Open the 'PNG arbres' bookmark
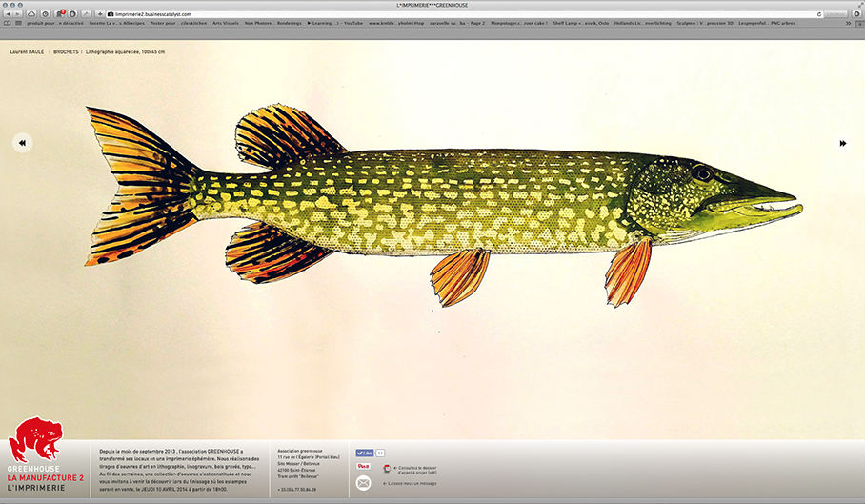Screen dimensions: 865x504 (x=783, y=23)
